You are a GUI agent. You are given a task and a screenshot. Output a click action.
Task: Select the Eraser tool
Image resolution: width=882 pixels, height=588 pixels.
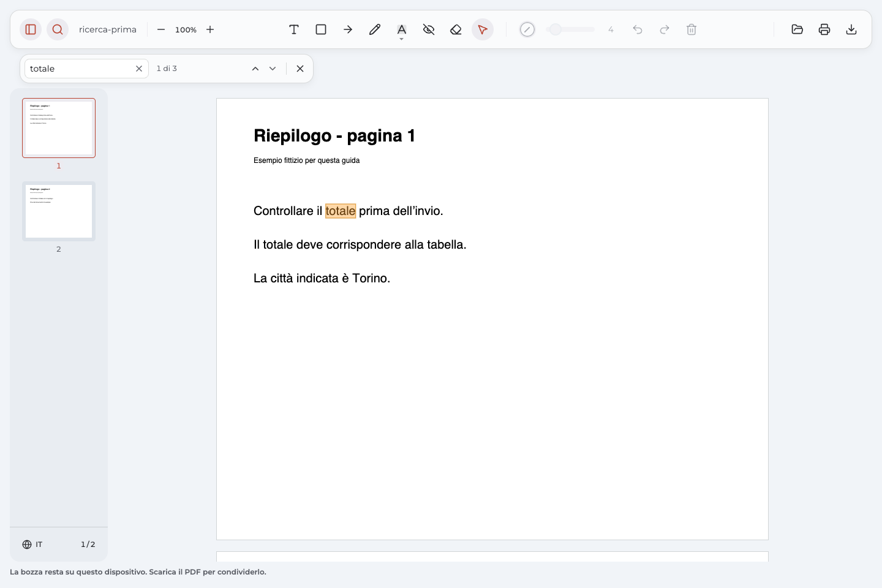(x=456, y=29)
